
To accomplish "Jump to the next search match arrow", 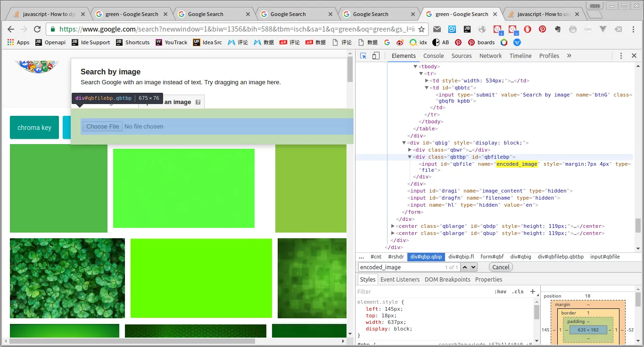I will point(473,267).
